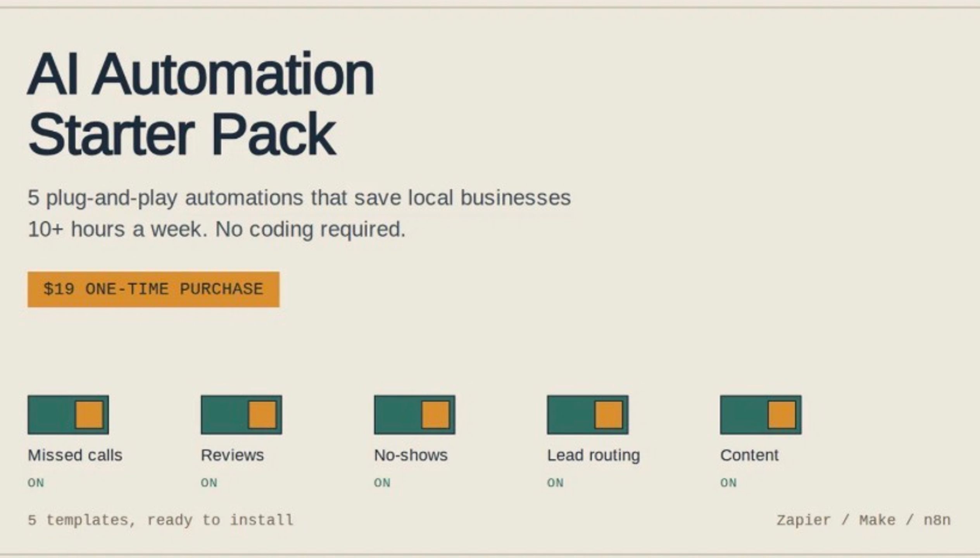This screenshot has width=980, height=558.
Task: Click the ON status under Reviews
Action: click(209, 483)
